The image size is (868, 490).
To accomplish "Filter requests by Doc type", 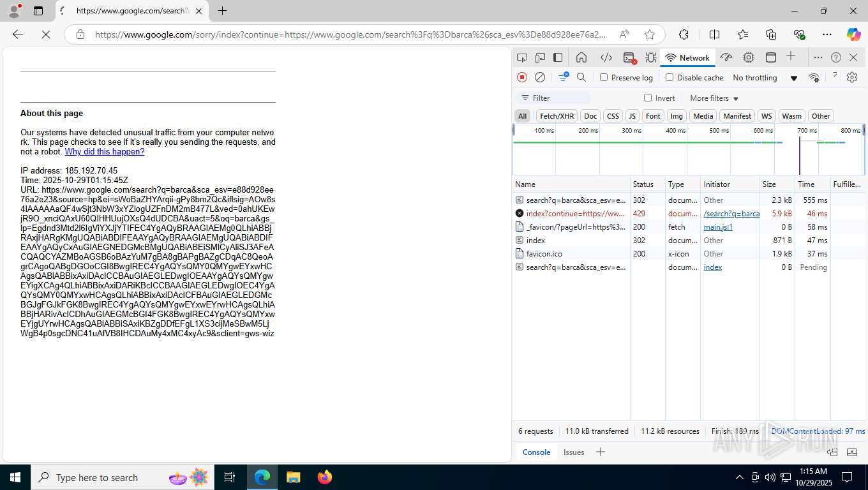I will click(x=590, y=116).
